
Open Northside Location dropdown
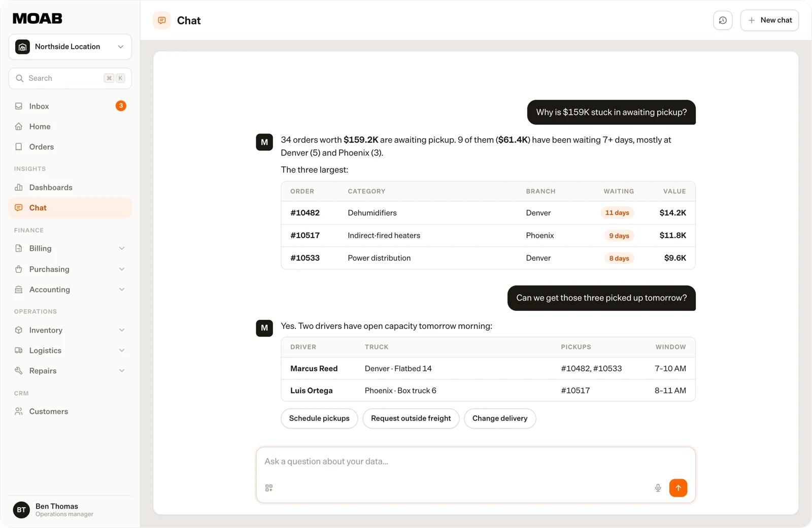pos(70,47)
